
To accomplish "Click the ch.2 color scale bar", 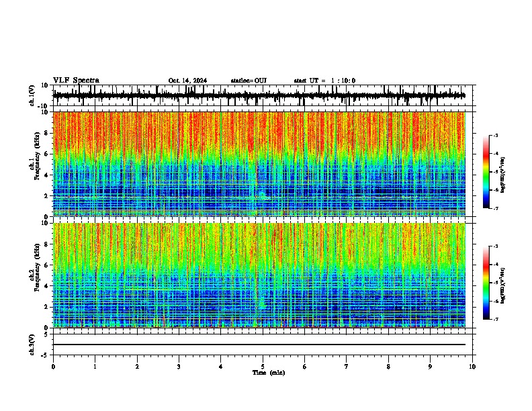I will 486,283.
